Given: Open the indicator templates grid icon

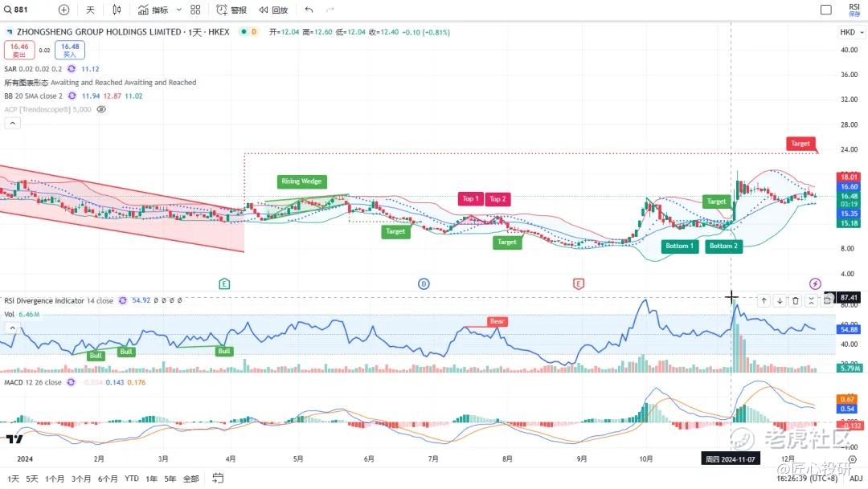Looking at the screenshot, I should point(195,10).
